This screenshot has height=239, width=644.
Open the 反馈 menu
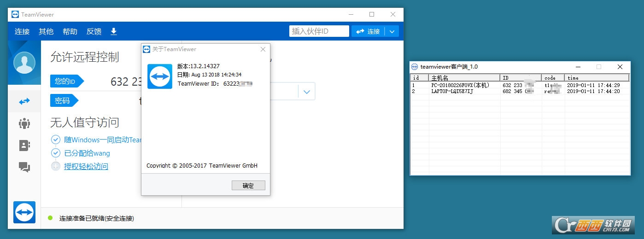pyautogui.click(x=94, y=31)
